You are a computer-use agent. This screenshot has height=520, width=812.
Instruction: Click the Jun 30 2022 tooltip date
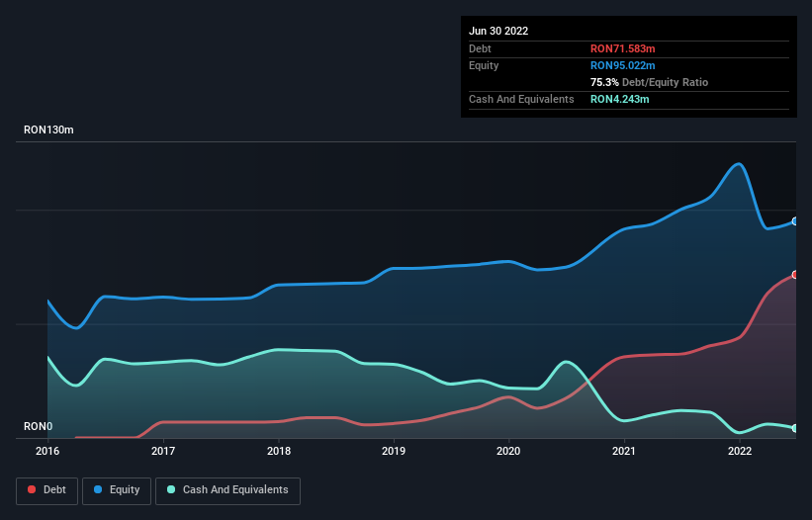(498, 31)
